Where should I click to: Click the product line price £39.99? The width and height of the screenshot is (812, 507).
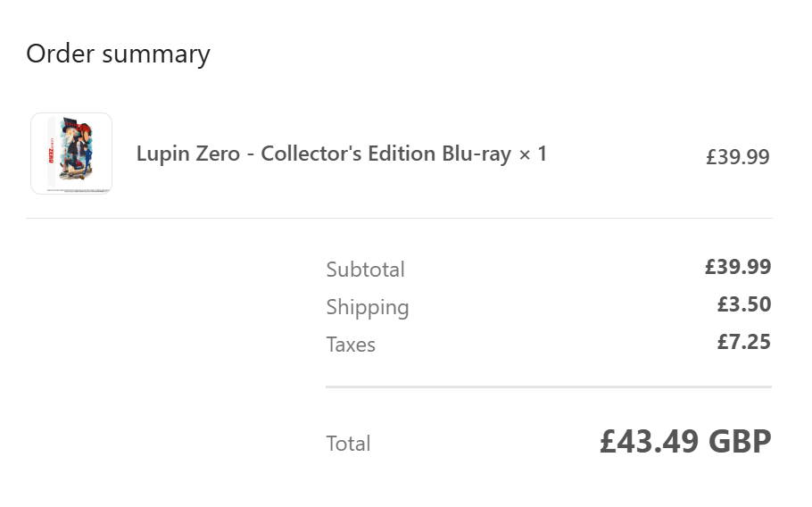(x=737, y=157)
